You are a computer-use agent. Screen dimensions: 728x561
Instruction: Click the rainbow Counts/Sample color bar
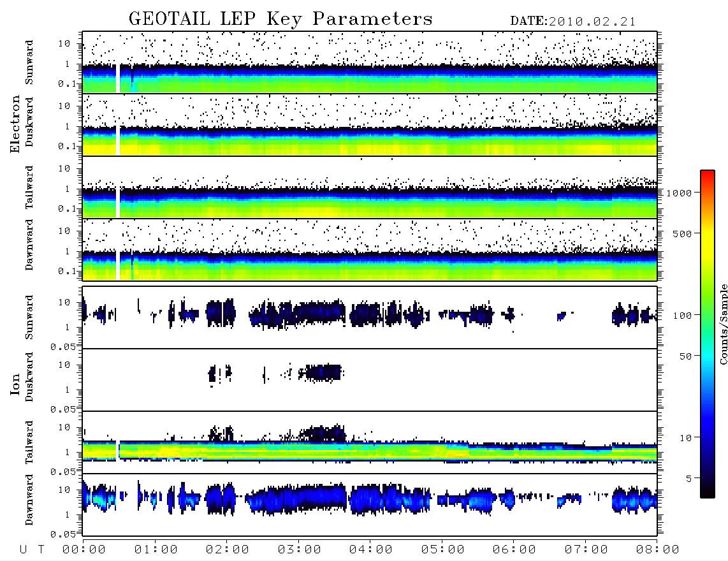(707, 334)
